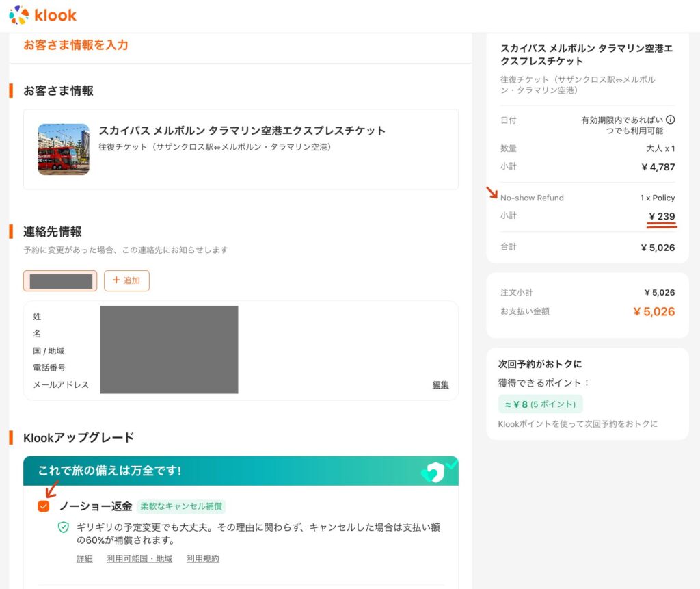Screen dimensions: 700x589
Task: Click the 合計 ¥5,026 total value
Action: [x=658, y=248]
